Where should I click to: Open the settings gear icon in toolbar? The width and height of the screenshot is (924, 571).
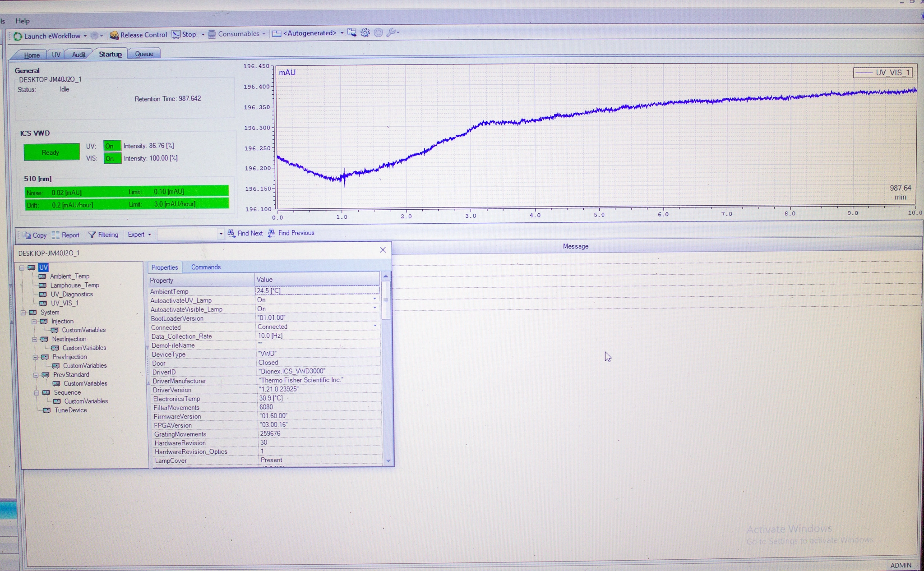[365, 32]
